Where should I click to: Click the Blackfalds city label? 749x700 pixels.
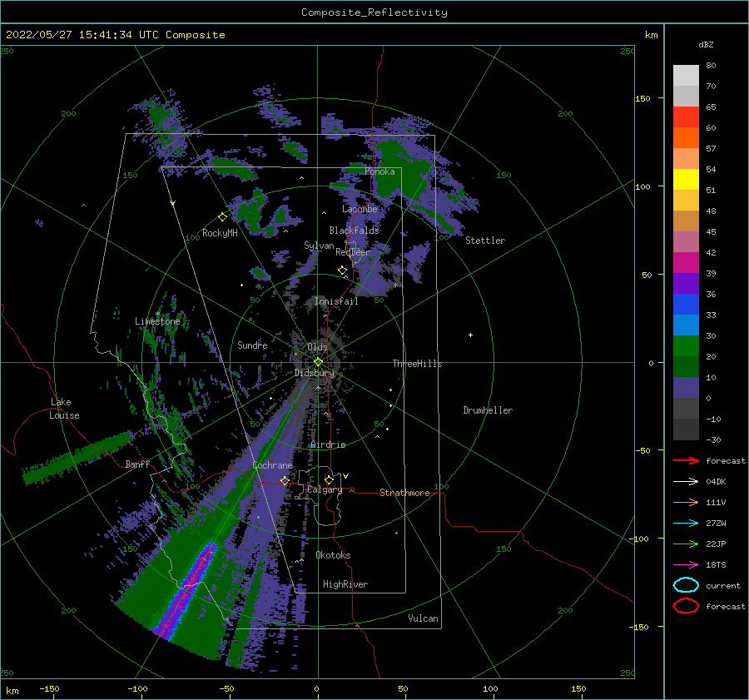click(x=354, y=231)
